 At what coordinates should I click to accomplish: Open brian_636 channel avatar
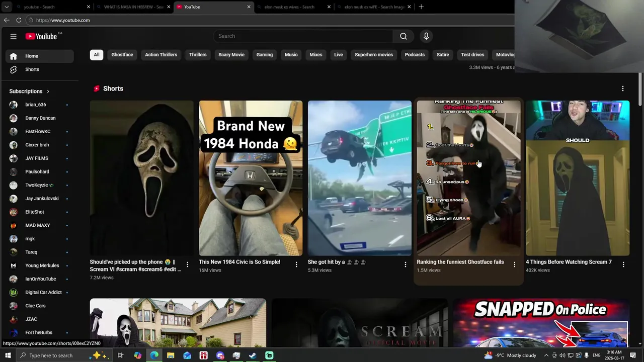click(x=14, y=105)
